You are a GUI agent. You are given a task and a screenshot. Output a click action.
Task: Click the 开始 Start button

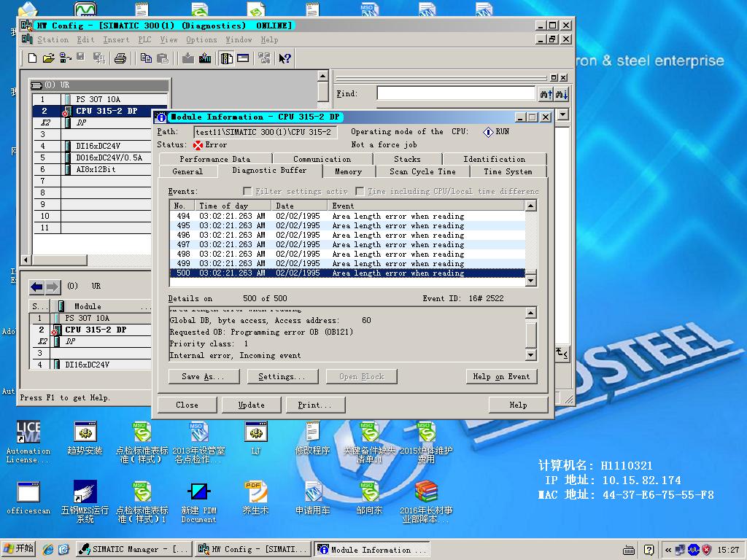18,549
